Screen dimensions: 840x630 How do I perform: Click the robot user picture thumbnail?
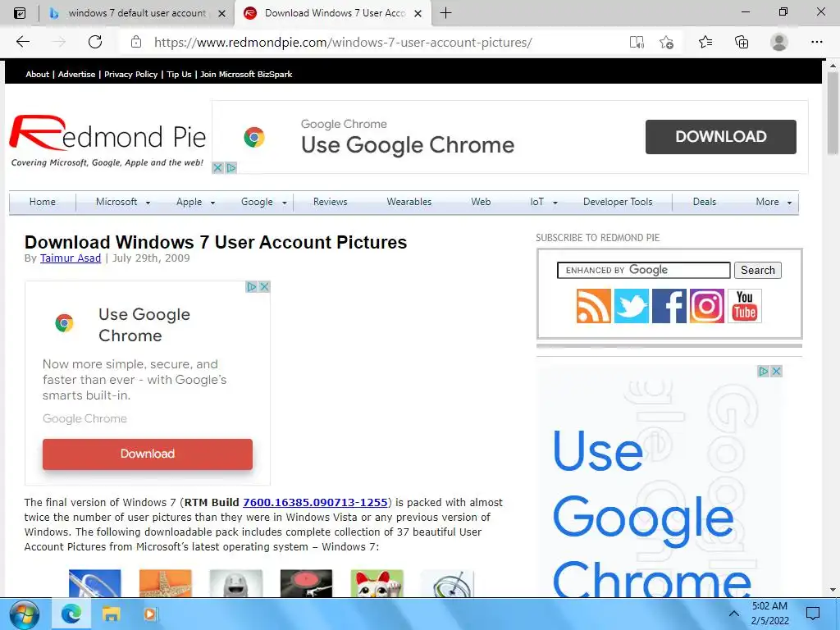click(235, 583)
